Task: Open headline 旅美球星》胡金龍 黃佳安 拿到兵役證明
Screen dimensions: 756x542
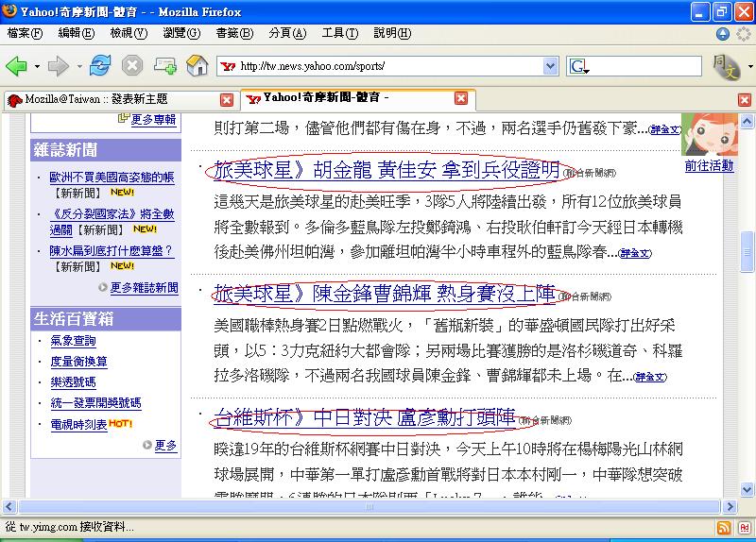Action: pos(387,171)
